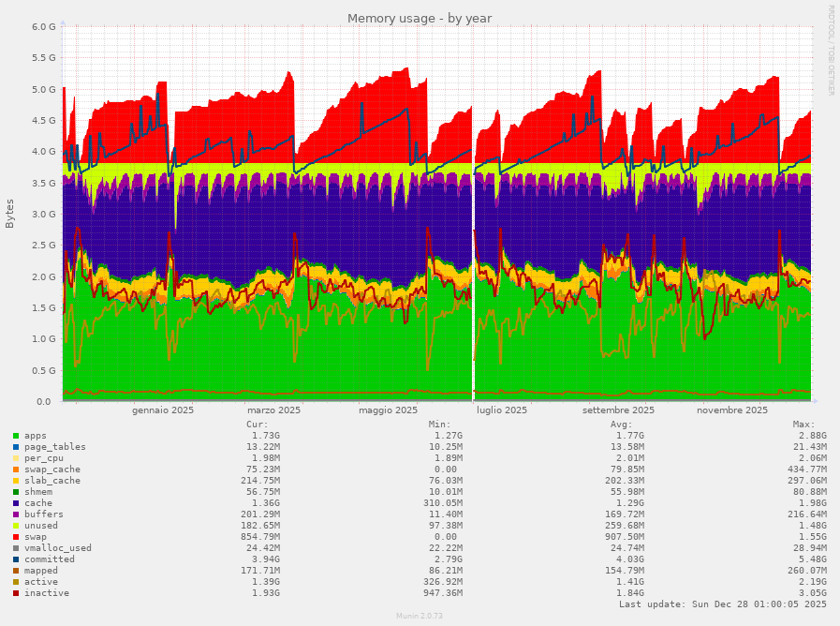Click the yellow swap_cache legend square
This screenshot has height=626, width=840.
tap(15, 469)
